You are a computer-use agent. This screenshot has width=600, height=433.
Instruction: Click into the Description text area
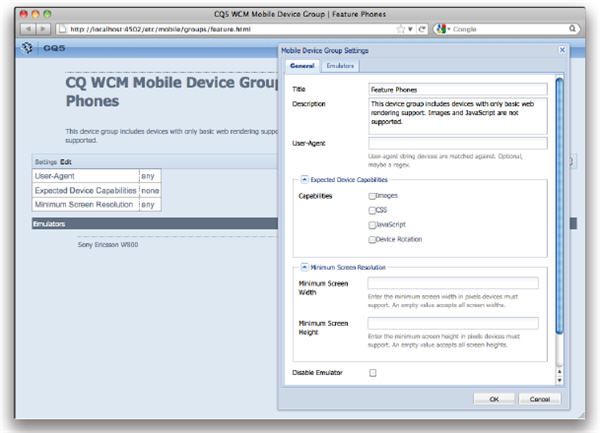458,116
